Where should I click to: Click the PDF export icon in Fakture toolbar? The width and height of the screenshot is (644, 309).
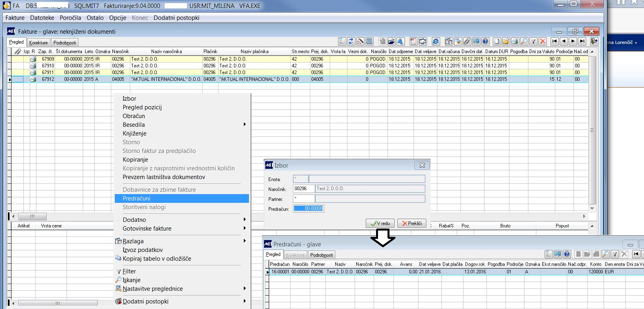[414, 42]
